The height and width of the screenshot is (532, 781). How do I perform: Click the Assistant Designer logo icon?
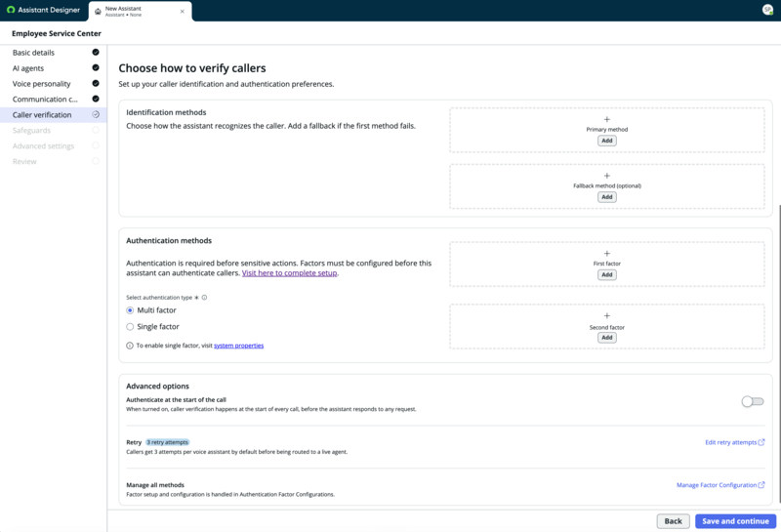pyautogui.click(x=11, y=10)
